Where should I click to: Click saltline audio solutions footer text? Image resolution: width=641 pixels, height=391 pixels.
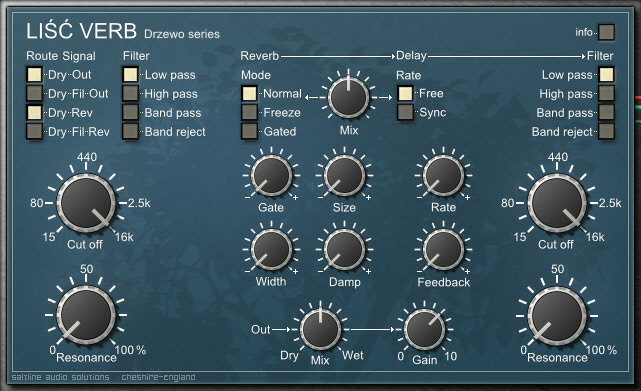pyautogui.click(x=61, y=377)
